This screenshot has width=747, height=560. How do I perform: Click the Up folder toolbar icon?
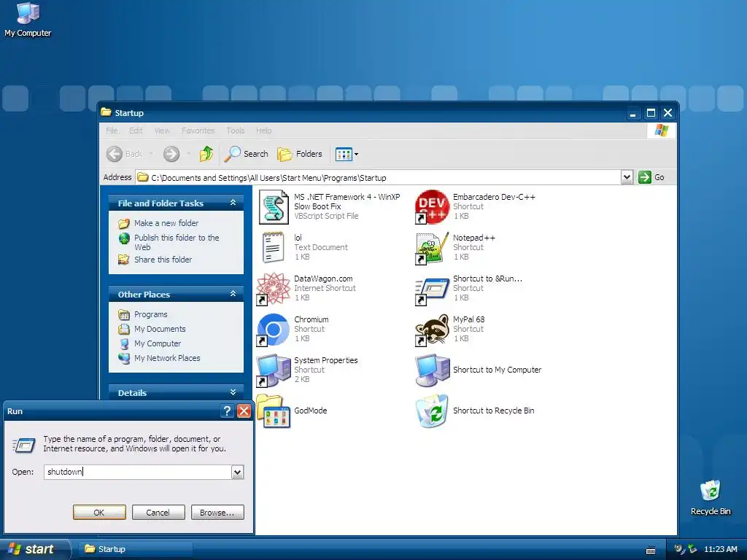pos(206,154)
